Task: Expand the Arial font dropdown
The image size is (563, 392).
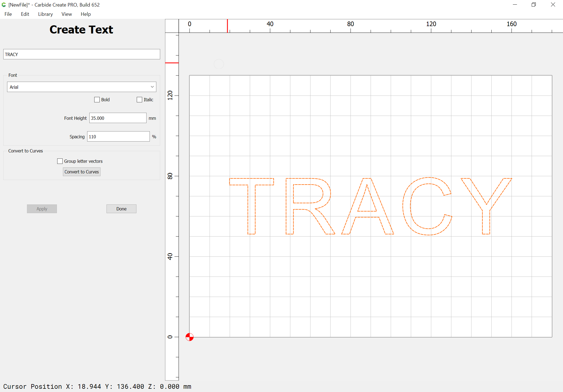Action: click(81, 87)
